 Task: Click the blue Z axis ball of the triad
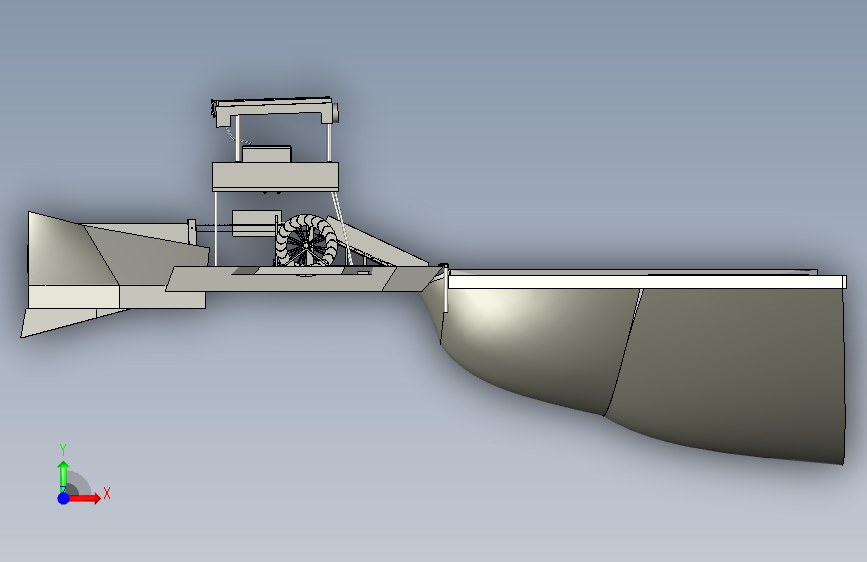click(63, 498)
